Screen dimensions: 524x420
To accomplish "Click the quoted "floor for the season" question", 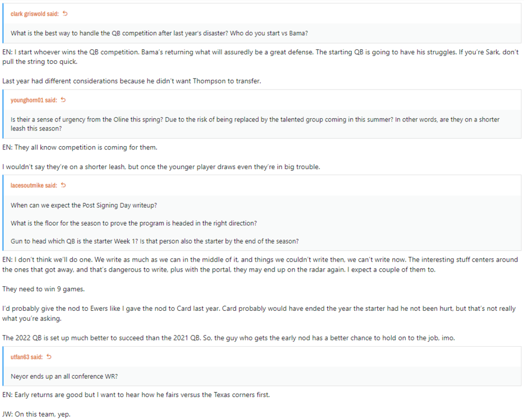I will coord(133,223).
